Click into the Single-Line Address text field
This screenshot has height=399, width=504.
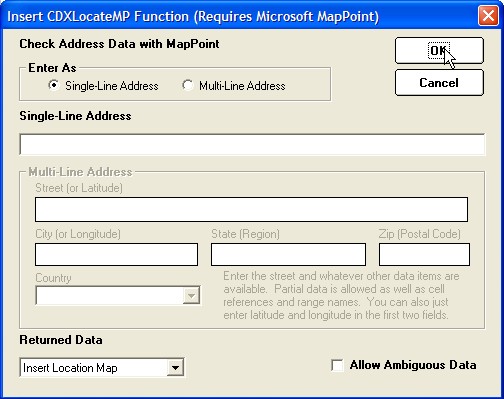coord(252,144)
